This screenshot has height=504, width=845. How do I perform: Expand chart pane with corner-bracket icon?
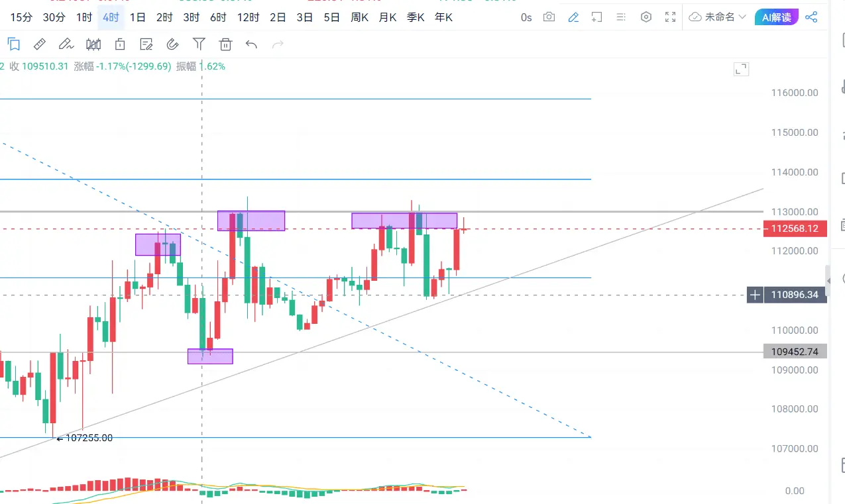[741, 70]
